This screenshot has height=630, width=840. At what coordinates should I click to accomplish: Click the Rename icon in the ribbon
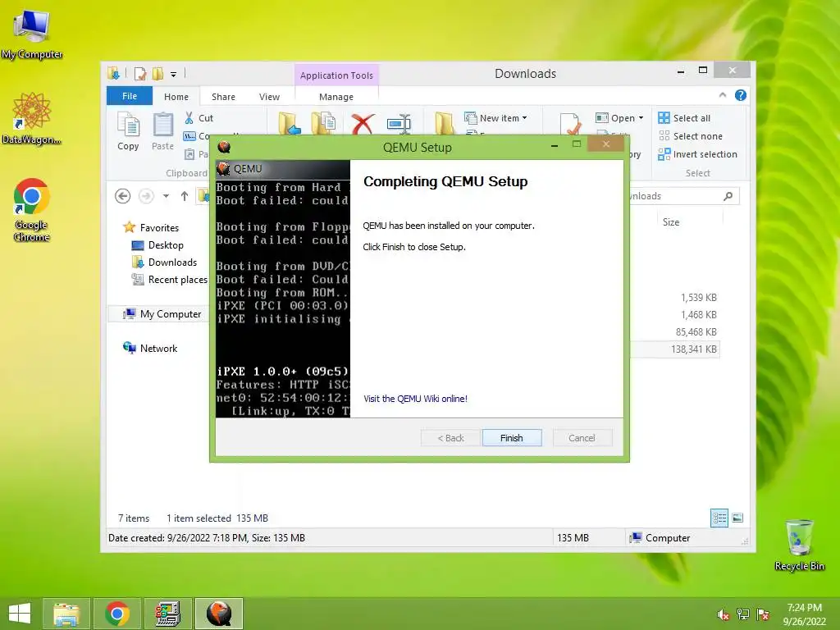click(399, 124)
